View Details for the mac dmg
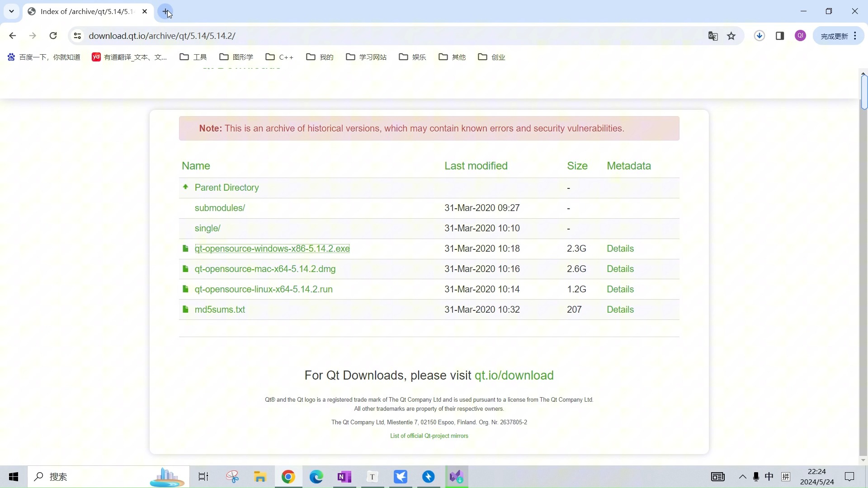Viewport: 868px width, 488px height. 620,269
